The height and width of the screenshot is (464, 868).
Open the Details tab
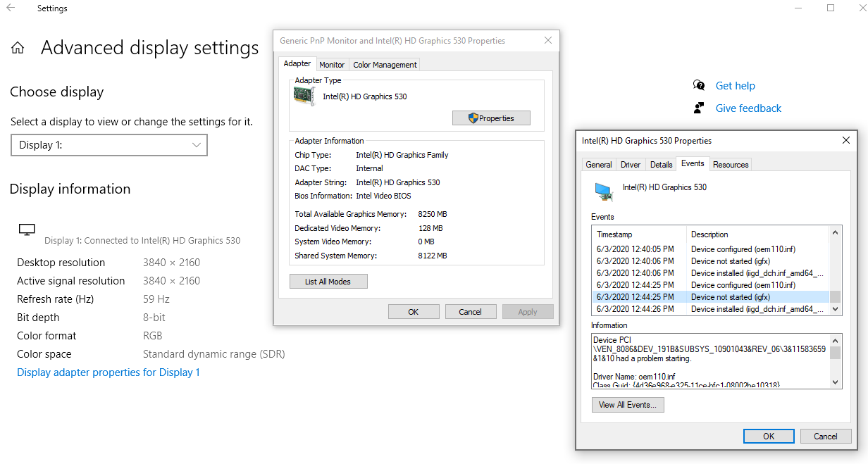coord(661,165)
